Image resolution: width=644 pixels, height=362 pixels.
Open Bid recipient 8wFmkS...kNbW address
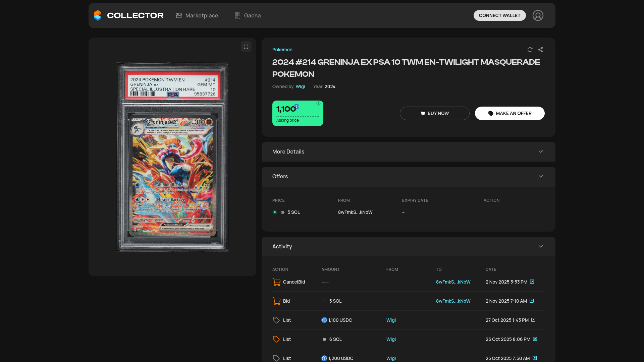453,301
